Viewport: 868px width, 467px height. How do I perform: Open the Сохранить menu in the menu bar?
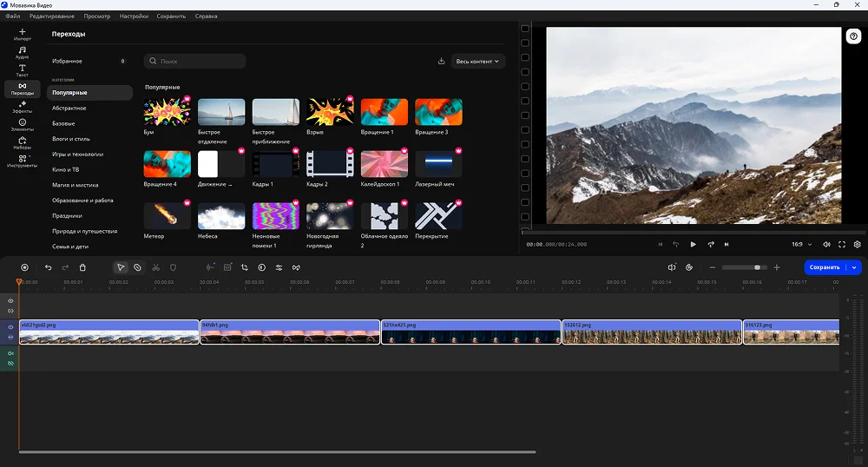171,16
